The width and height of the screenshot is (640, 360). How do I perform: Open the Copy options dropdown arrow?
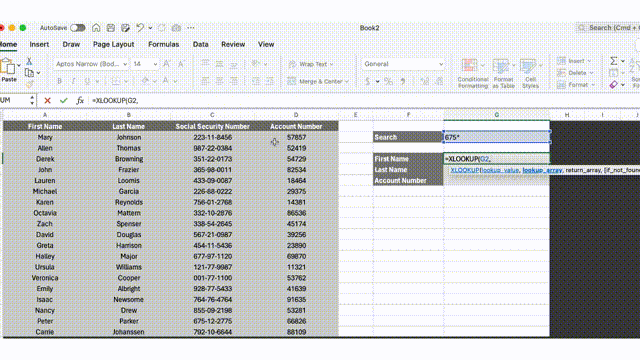tap(38, 73)
